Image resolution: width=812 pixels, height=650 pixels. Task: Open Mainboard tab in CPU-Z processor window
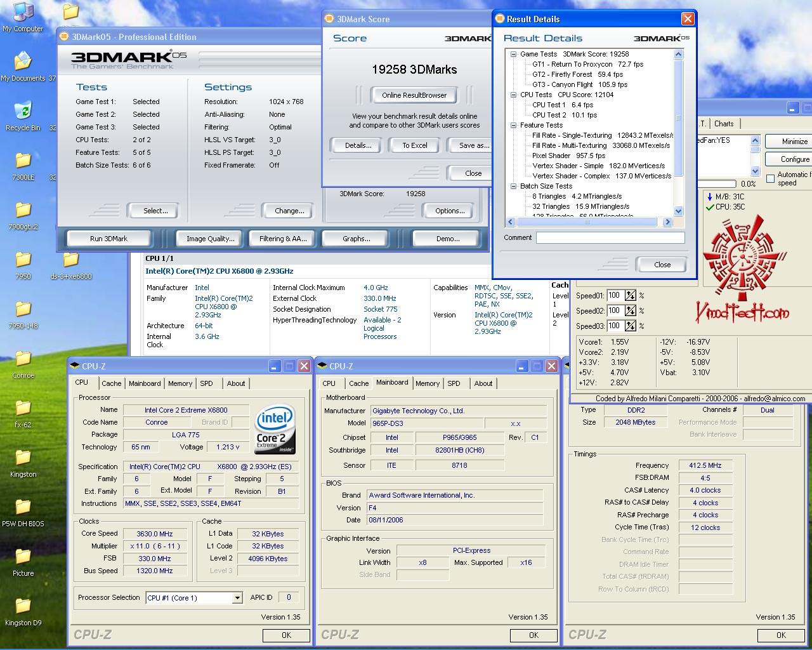(145, 383)
